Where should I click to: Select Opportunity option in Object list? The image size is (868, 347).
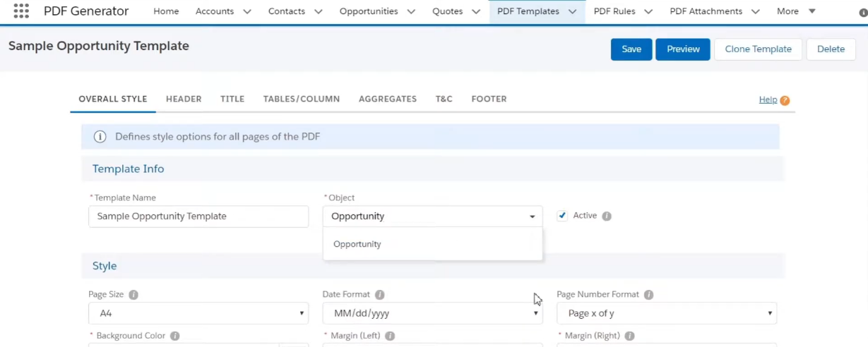(x=357, y=244)
